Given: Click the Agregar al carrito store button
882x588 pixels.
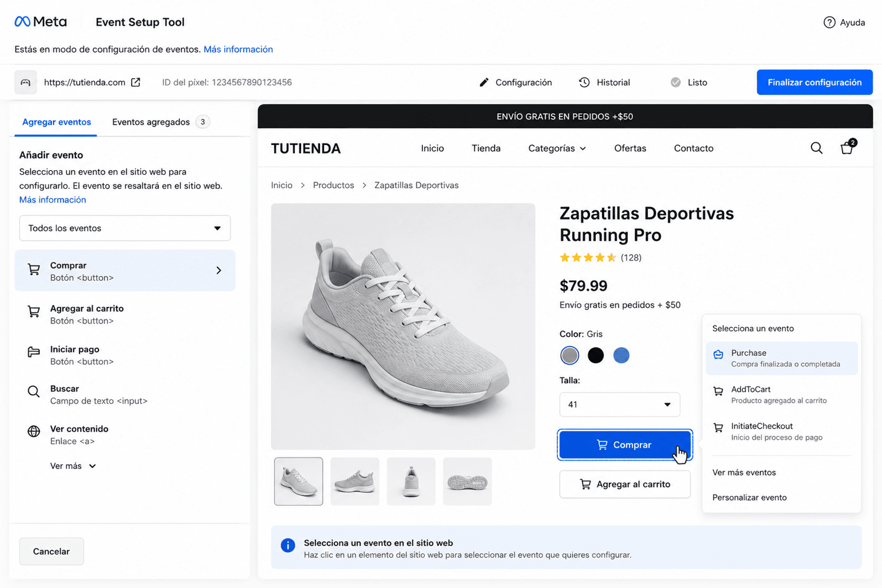Looking at the screenshot, I should pos(625,484).
